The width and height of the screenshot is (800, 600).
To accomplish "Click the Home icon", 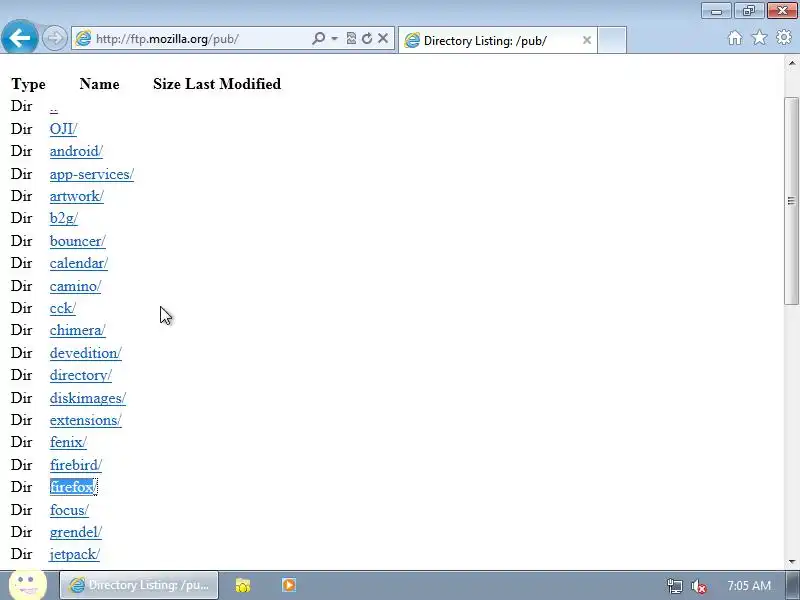I will click(x=735, y=38).
